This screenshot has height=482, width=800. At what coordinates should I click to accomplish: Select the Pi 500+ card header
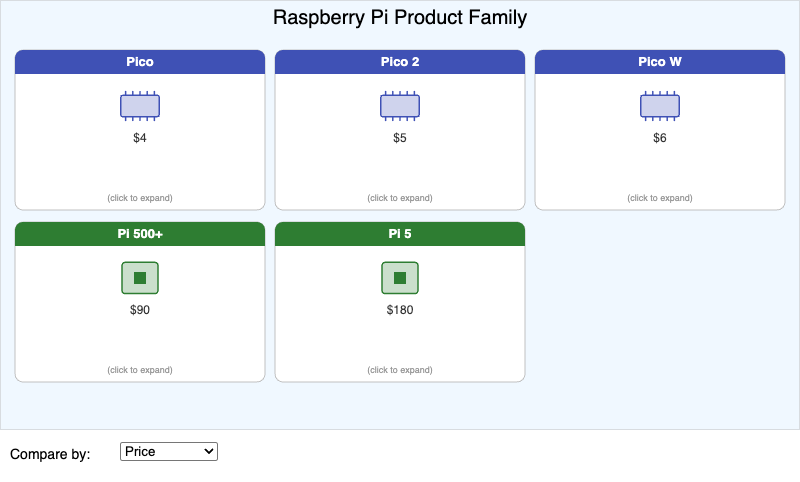140,234
